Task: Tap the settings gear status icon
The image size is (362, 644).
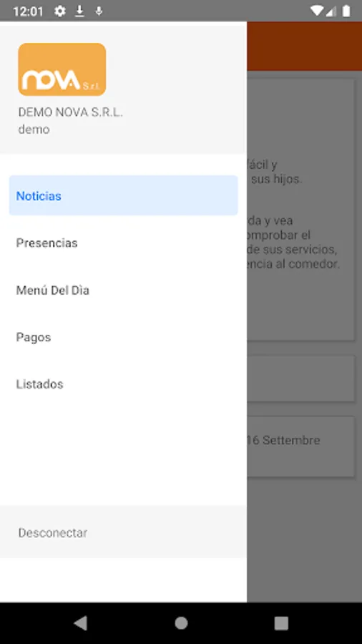Action: point(60,11)
